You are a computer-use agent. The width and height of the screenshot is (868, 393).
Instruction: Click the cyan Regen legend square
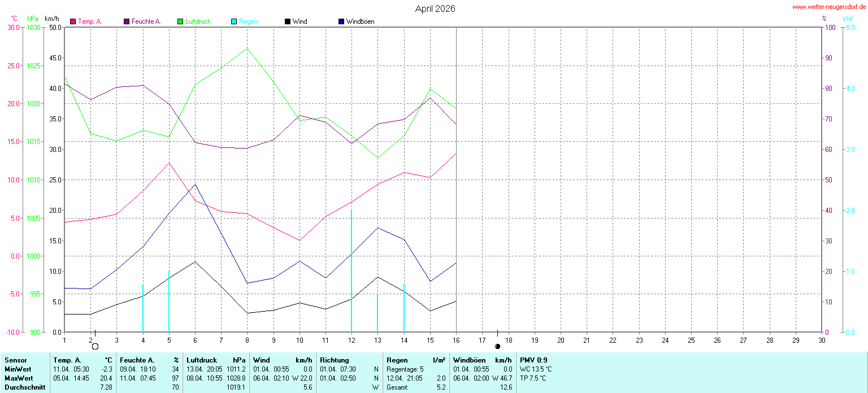(234, 21)
